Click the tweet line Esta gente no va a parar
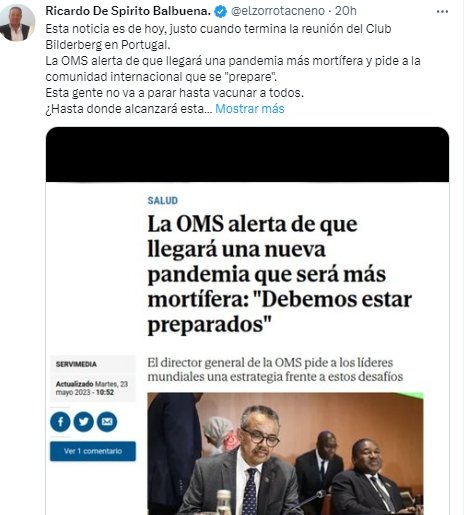 tap(175, 93)
